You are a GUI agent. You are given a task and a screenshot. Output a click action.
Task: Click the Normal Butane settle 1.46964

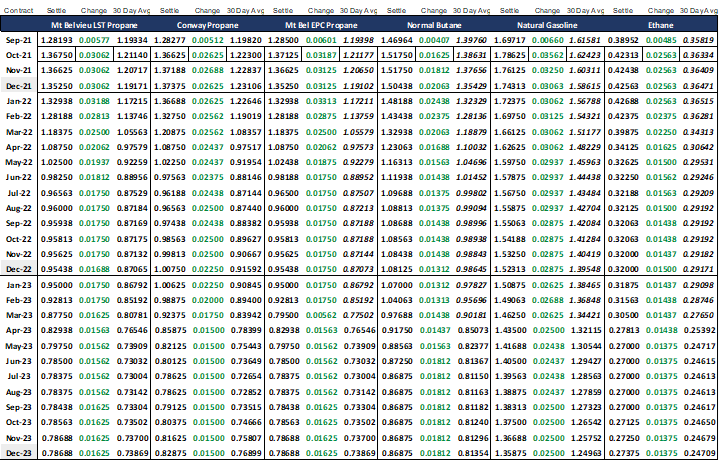(x=397, y=40)
